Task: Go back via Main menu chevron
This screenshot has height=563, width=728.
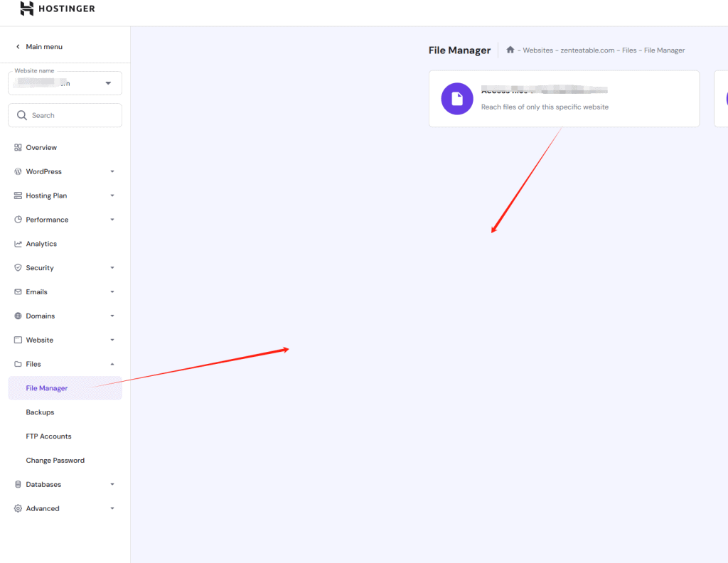Action: tap(18, 46)
